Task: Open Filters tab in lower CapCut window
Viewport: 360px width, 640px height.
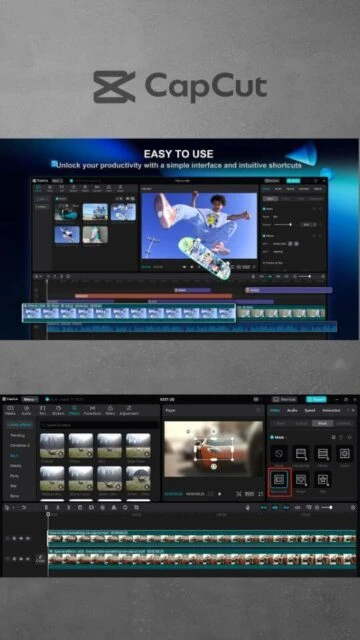Action: (x=110, y=410)
